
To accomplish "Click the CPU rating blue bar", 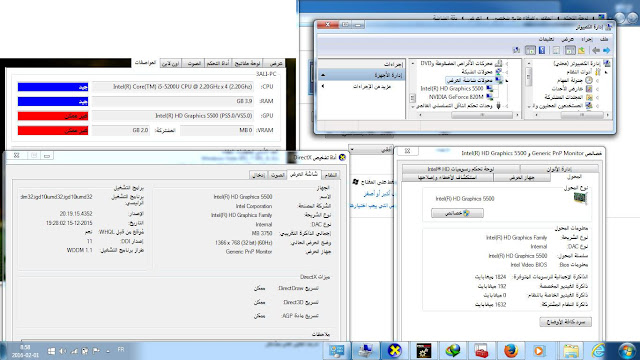I will 53,87.
